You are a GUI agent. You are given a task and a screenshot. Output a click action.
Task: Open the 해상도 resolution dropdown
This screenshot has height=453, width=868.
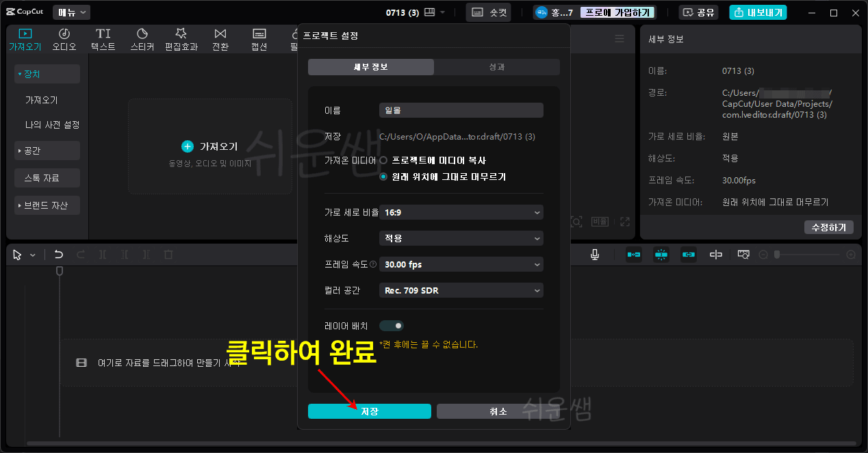[x=461, y=238]
